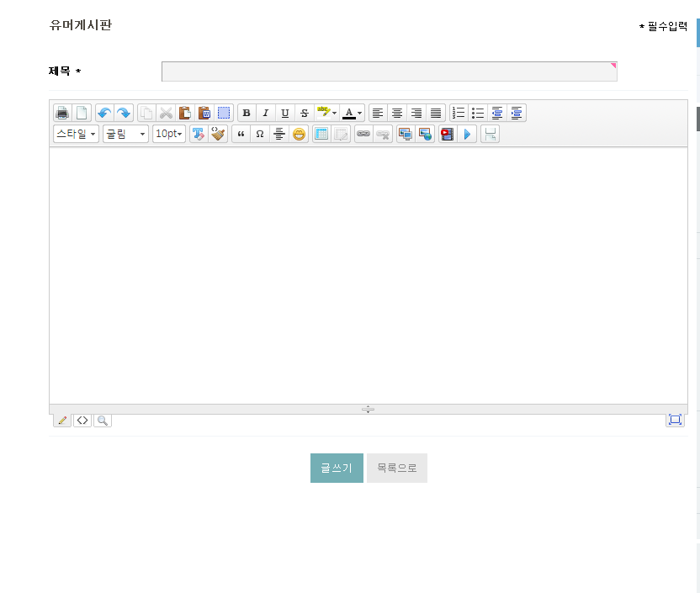Insert a hyperlink with the chain icon
Viewport: 700px width, 593px height.
(363, 134)
